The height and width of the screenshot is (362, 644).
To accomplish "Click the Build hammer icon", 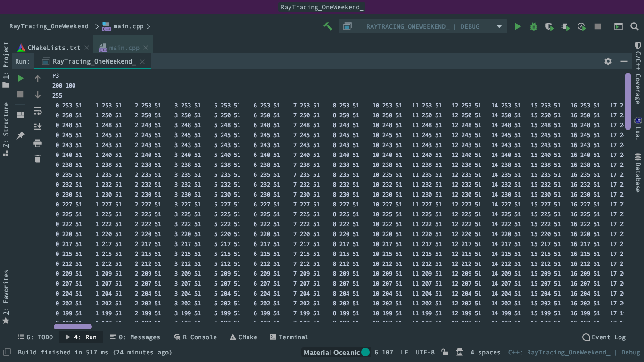I will [328, 26].
